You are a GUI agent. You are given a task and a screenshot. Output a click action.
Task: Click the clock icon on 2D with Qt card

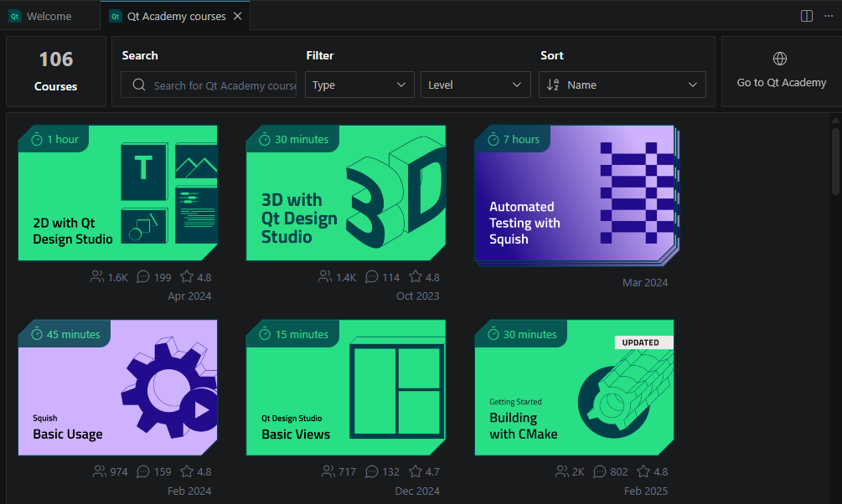coord(37,140)
